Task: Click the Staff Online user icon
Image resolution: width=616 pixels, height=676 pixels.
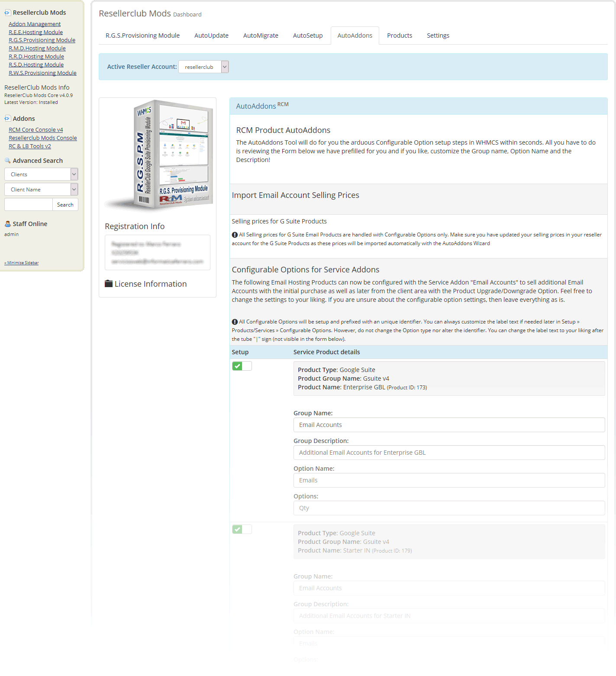Action: pos(7,224)
